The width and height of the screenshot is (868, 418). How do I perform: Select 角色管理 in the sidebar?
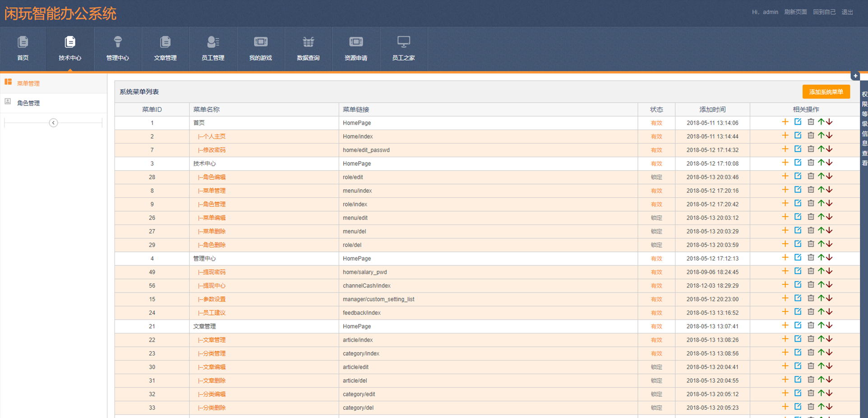point(28,103)
